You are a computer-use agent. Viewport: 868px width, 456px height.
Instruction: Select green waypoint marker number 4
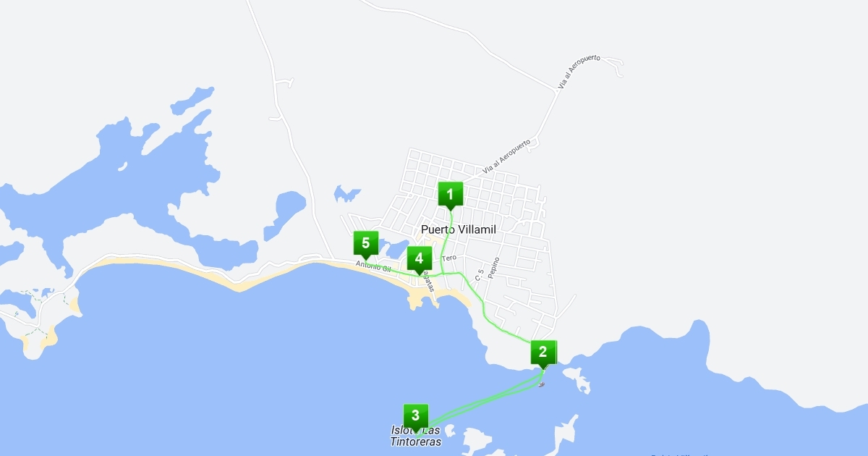pyautogui.click(x=419, y=260)
